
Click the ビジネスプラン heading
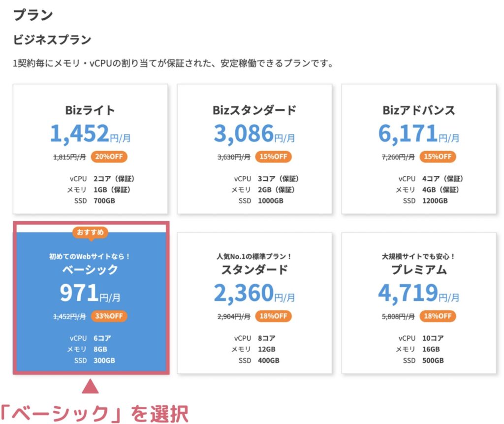point(52,39)
